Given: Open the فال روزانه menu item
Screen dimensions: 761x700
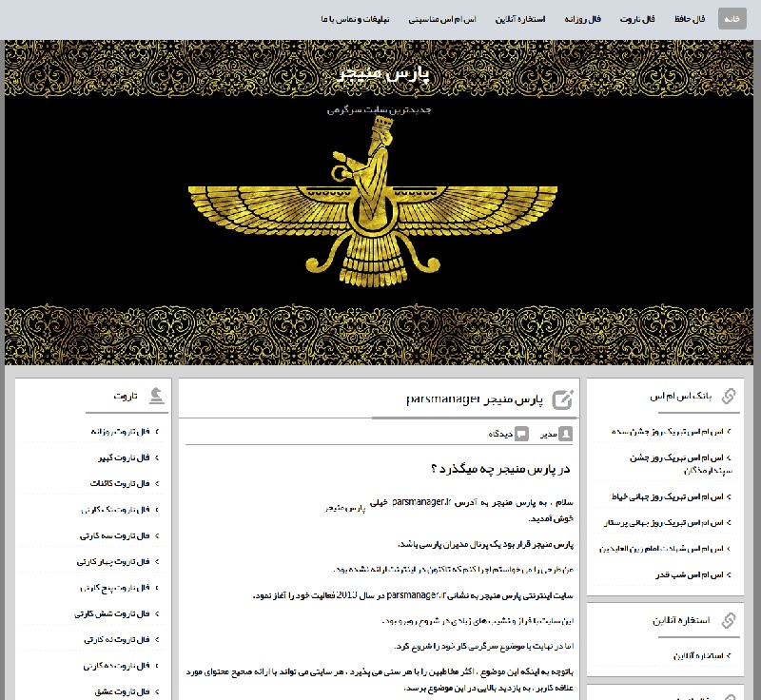Looking at the screenshot, I should pyautogui.click(x=582, y=19).
